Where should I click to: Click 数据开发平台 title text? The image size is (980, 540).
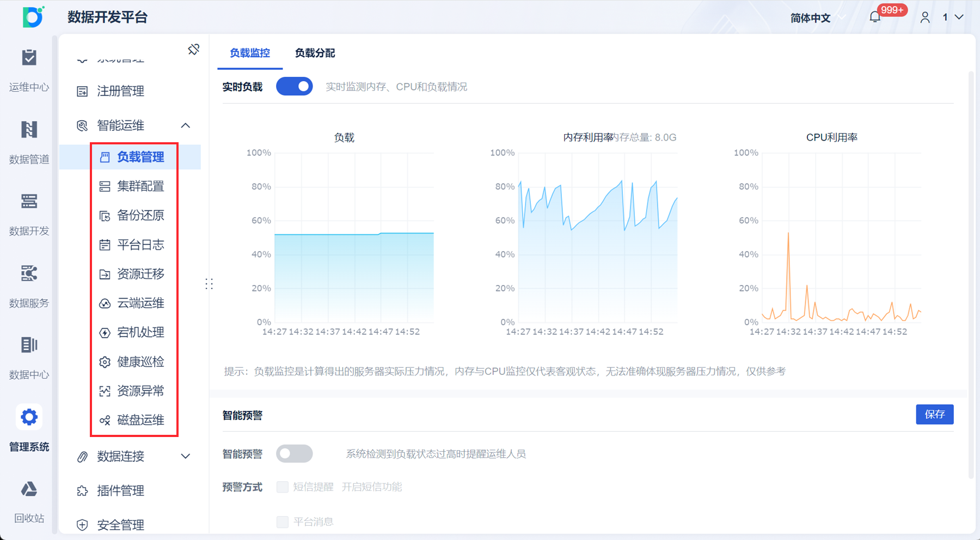click(x=108, y=17)
